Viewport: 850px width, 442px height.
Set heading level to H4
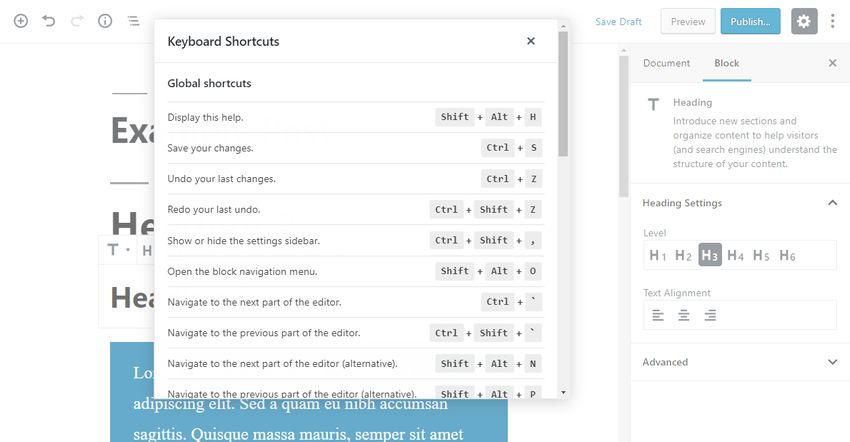pyautogui.click(x=736, y=255)
